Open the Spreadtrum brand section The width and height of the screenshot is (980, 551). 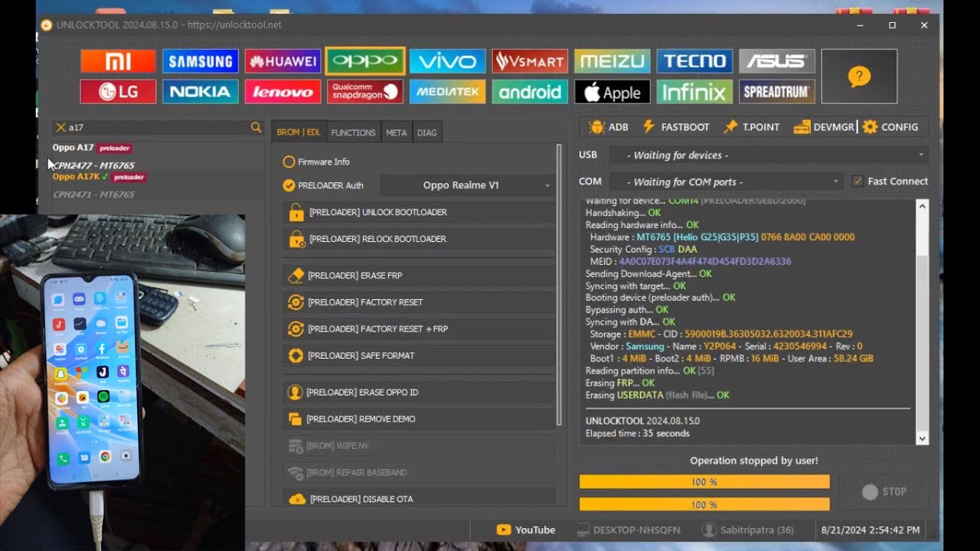click(x=777, y=92)
